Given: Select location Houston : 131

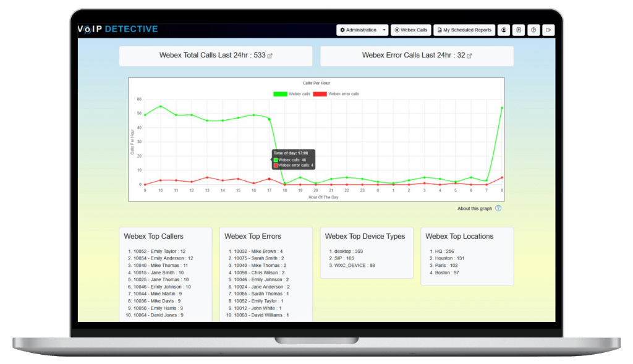Looking at the screenshot, I should [449, 258].
